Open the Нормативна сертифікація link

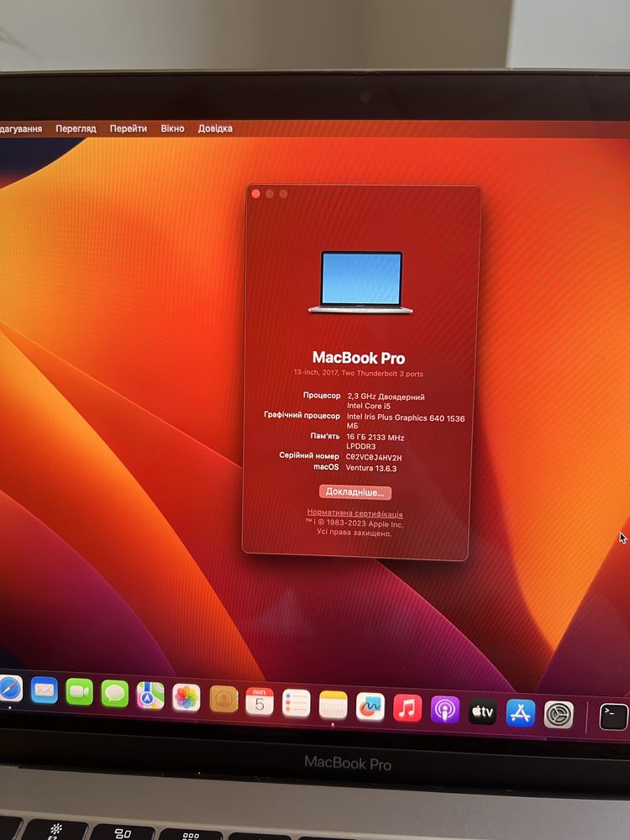click(x=354, y=513)
